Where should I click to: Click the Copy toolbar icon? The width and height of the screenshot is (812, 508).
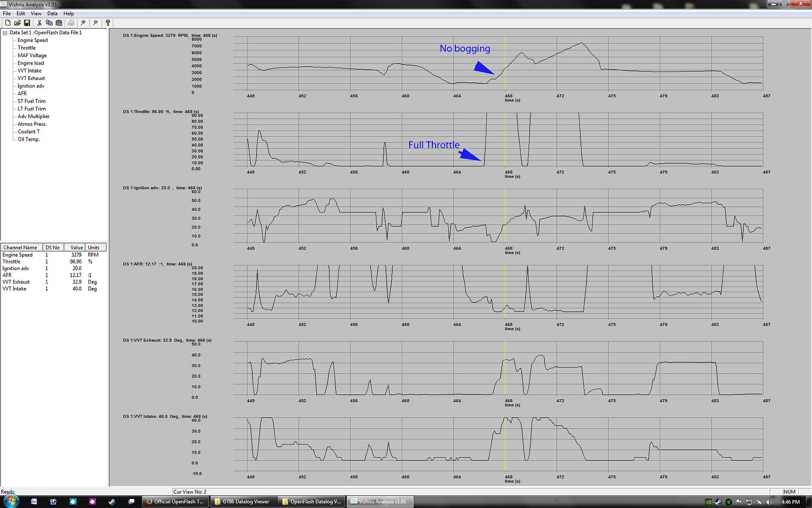[49, 23]
